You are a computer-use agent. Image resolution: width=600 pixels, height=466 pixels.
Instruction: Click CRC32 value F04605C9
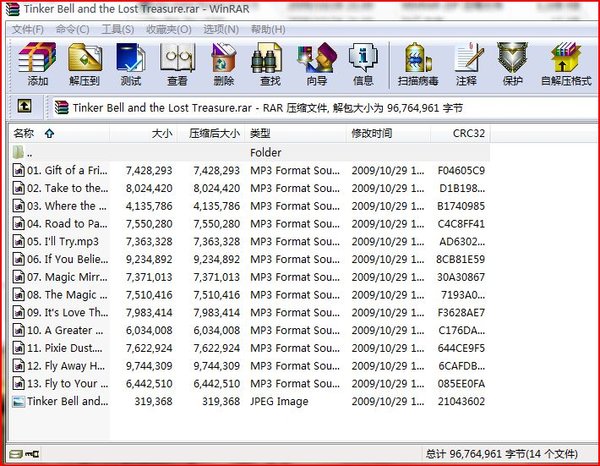pos(461,170)
